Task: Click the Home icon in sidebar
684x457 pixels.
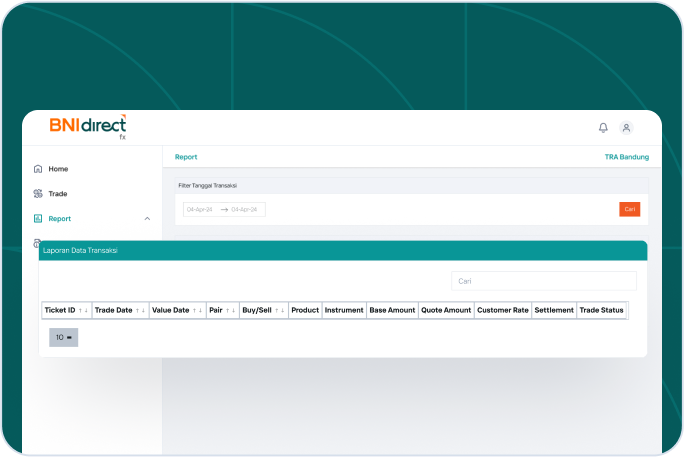Action: [x=38, y=169]
